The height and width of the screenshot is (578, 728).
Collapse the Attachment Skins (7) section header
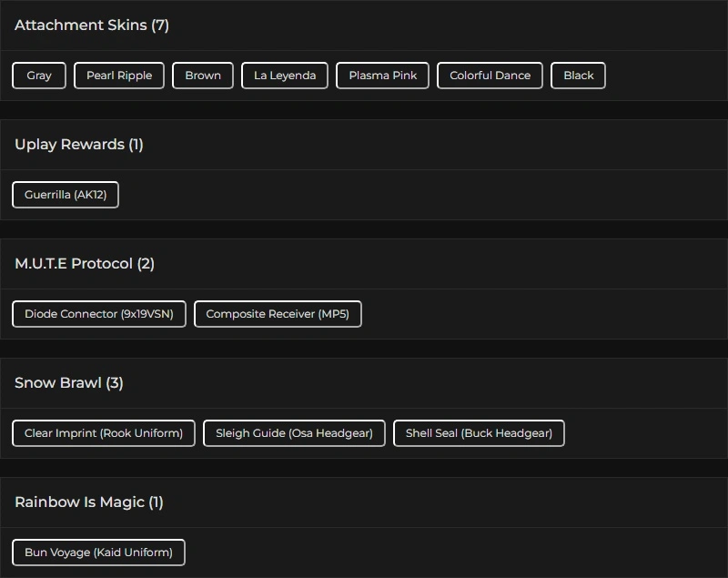click(92, 25)
